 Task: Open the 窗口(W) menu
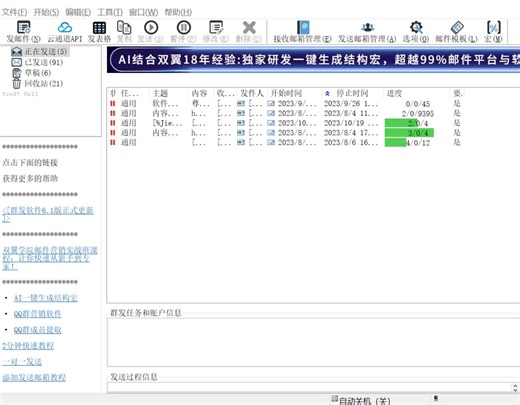[x=143, y=12]
